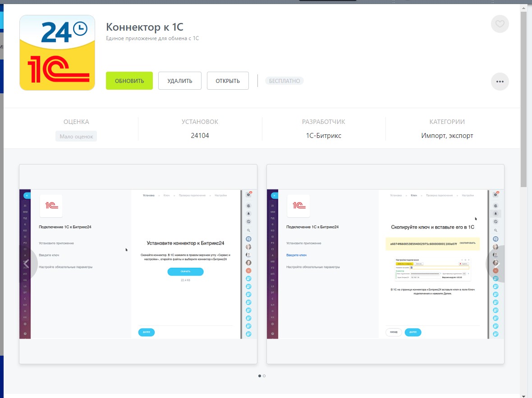Click the УСТАНОВОК column heading
Image resolution: width=532 pixels, height=398 pixels.
(200, 122)
